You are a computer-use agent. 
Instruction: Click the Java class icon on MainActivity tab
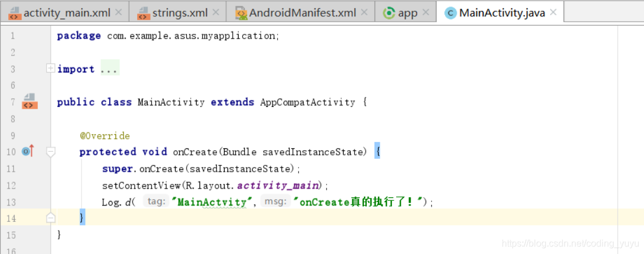point(450,13)
